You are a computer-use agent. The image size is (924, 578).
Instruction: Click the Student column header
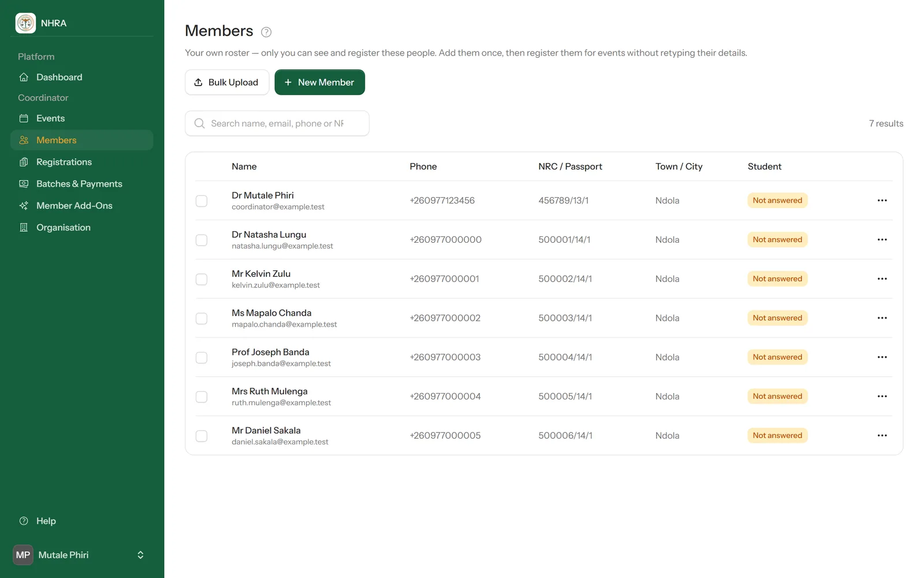(x=764, y=166)
